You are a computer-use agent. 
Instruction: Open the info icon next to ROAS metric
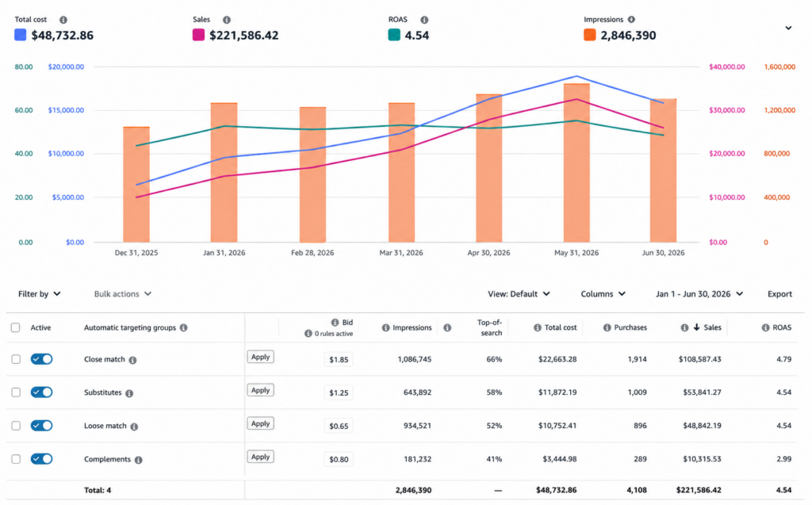coord(424,20)
